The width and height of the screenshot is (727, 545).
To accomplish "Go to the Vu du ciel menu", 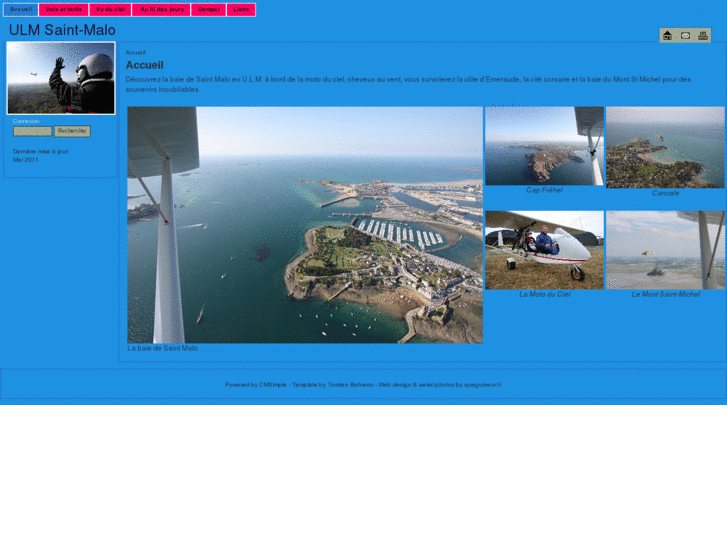I will (x=110, y=10).
